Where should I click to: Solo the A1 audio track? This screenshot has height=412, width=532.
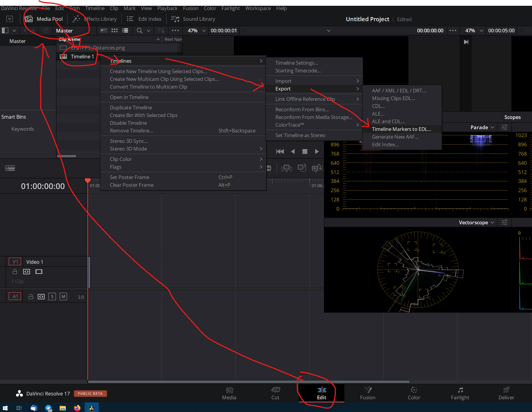pos(52,296)
